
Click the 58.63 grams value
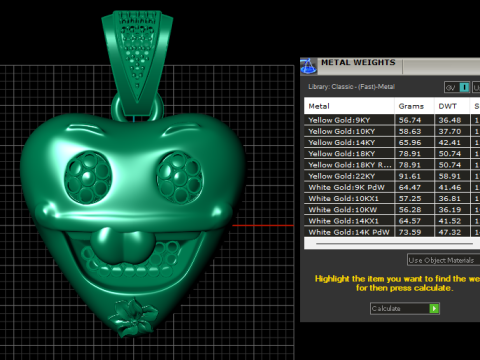[x=410, y=131]
